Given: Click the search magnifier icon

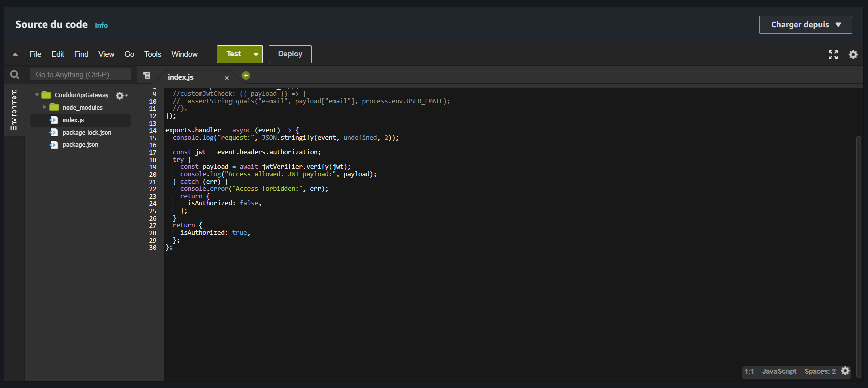Looking at the screenshot, I should (x=15, y=75).
